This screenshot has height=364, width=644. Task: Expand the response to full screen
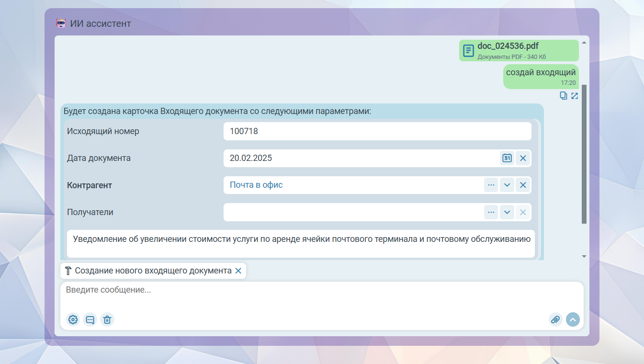[575, 96]
